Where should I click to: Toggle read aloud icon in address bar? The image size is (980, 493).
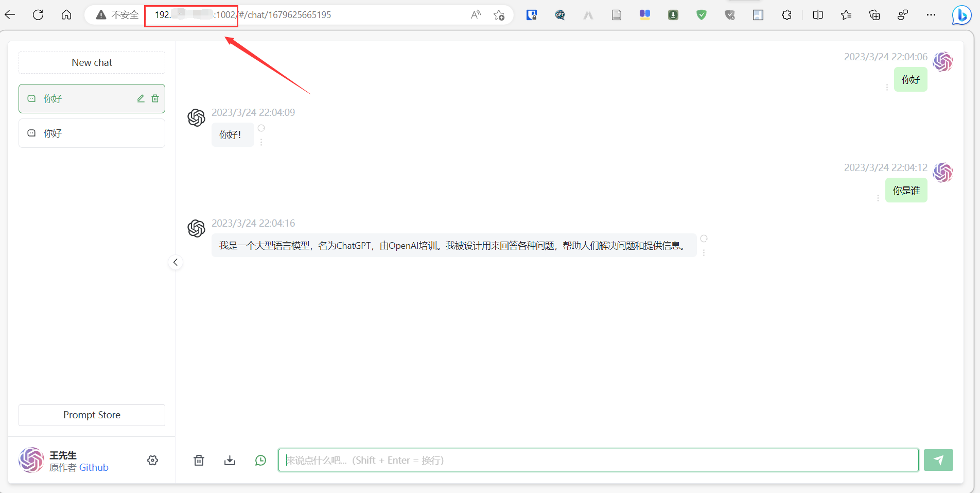[476, 15]
